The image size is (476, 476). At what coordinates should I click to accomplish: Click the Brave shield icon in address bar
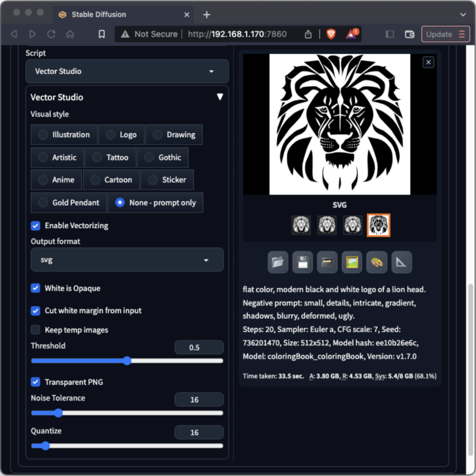(x=331, y=33)
